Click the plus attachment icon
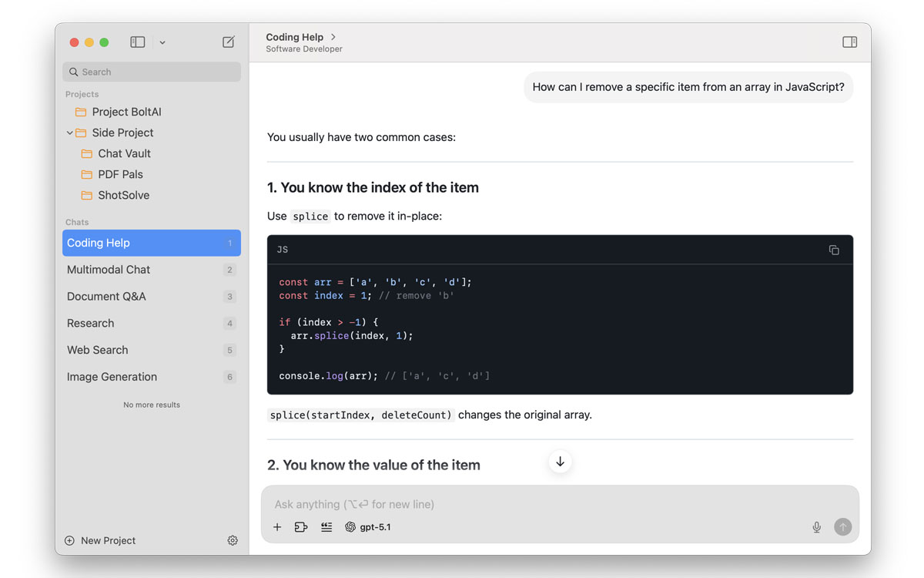Screen dimensions: 924x578 (x=277, y=527)
